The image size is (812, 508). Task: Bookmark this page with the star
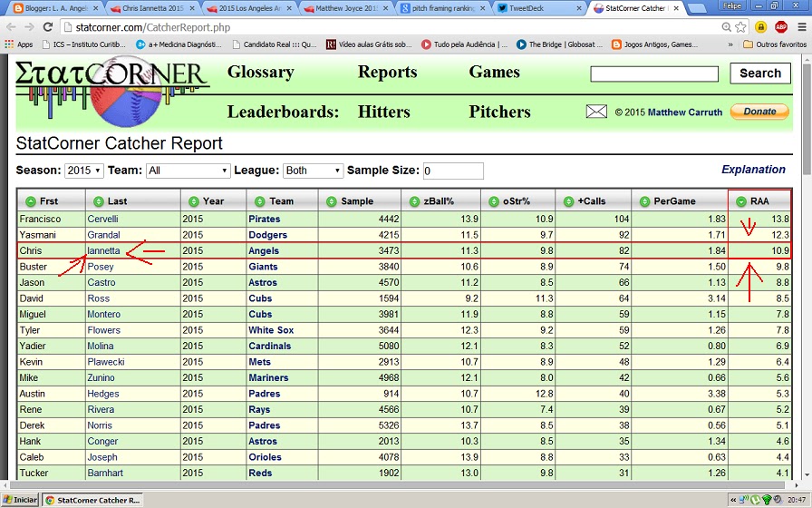click(x=741, y=27)
